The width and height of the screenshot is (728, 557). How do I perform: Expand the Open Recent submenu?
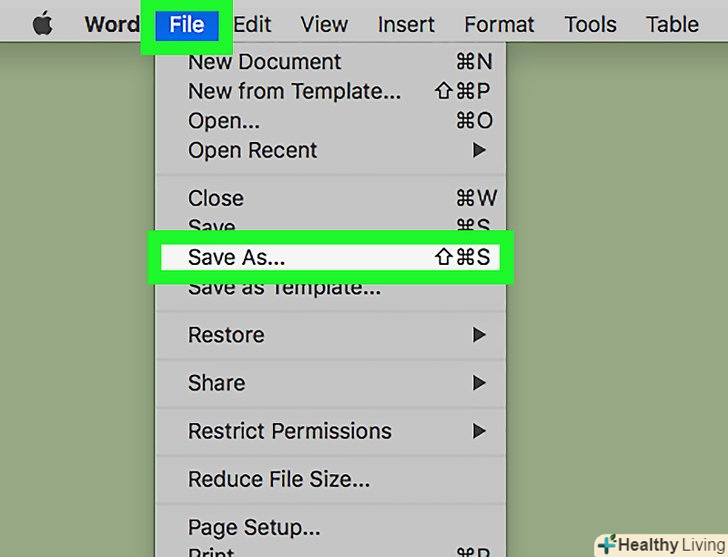[253, 151]
